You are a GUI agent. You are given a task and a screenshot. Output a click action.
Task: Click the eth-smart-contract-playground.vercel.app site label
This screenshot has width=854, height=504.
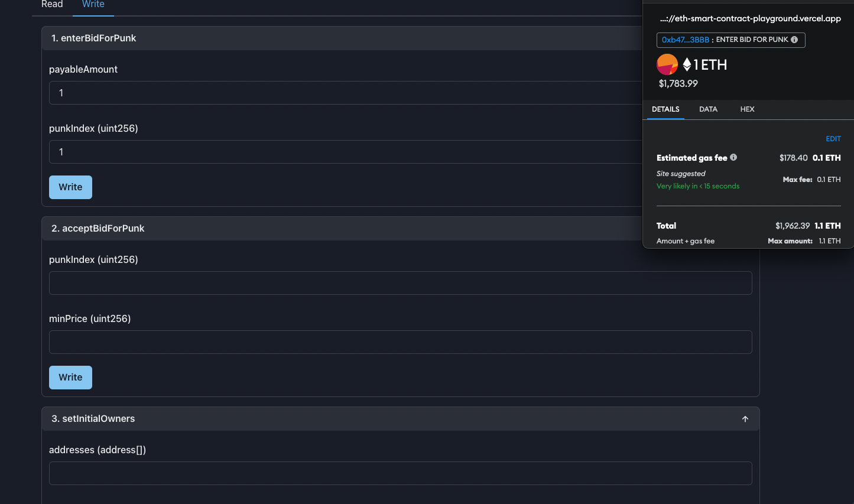(x=750, y=18)
